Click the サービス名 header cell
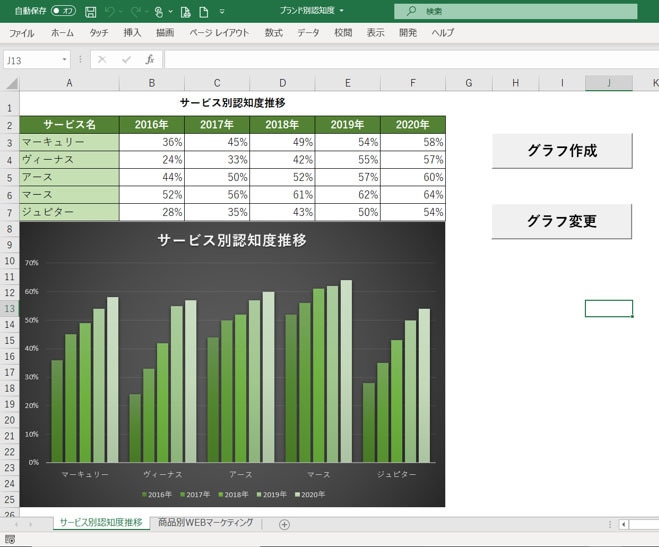659x547 pixels. [x=69, y=125]
